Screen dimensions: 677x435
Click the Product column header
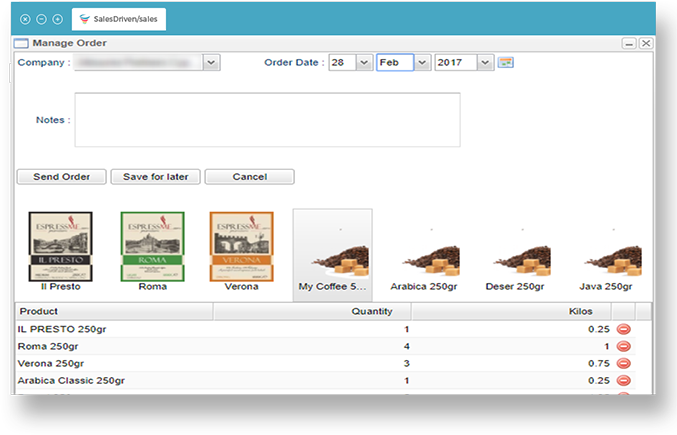point(114,312)
